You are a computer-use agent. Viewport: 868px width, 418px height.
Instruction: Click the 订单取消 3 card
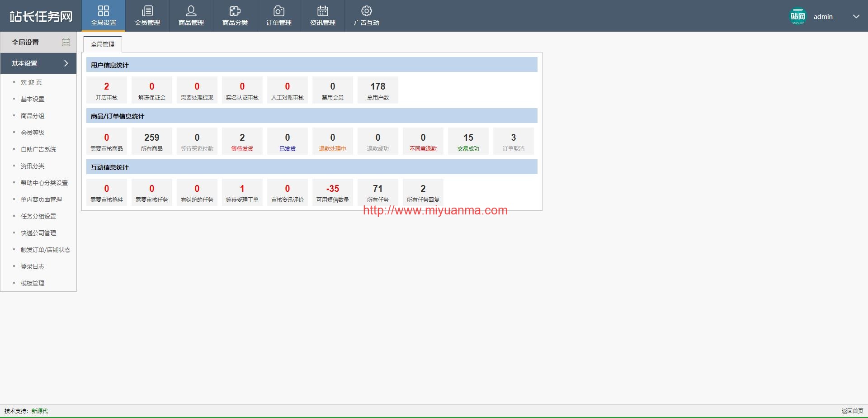[x=514, y=141]
